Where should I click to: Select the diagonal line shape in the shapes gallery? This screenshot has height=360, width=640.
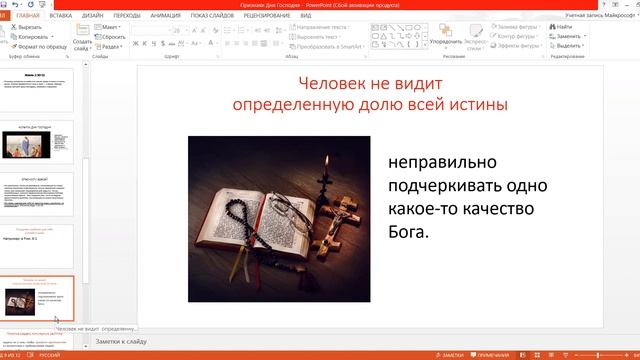click(392, 28)
